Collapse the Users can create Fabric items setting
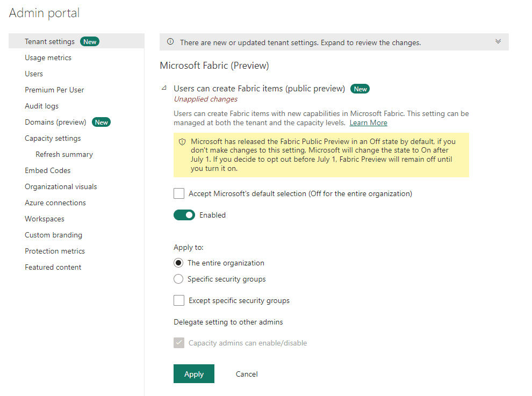Image resolution: width=532 pixels, height=396 pixels. (x=164, y=88)
